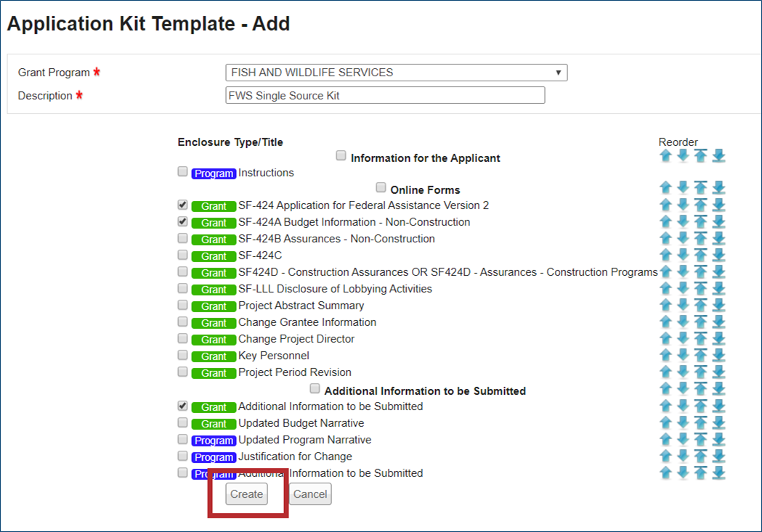Check the Updated Program Narrative checkbox
The image size is (762, 532).
coord(182,439)
